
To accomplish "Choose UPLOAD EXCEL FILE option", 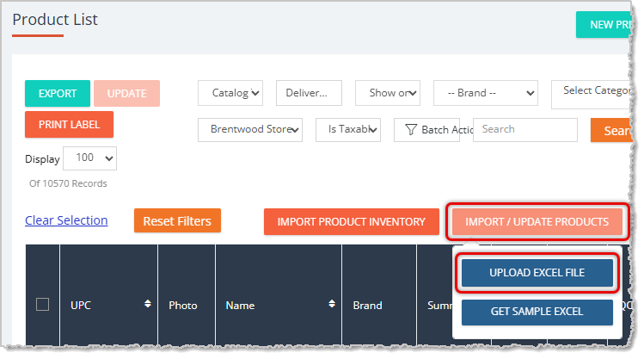I will 537,273.
